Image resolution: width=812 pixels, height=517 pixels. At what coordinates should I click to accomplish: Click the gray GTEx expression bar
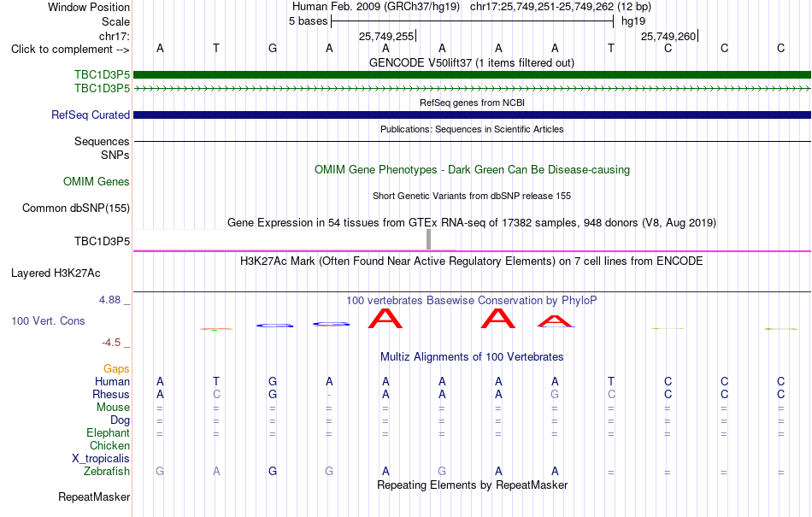click(x=428, y=239)
